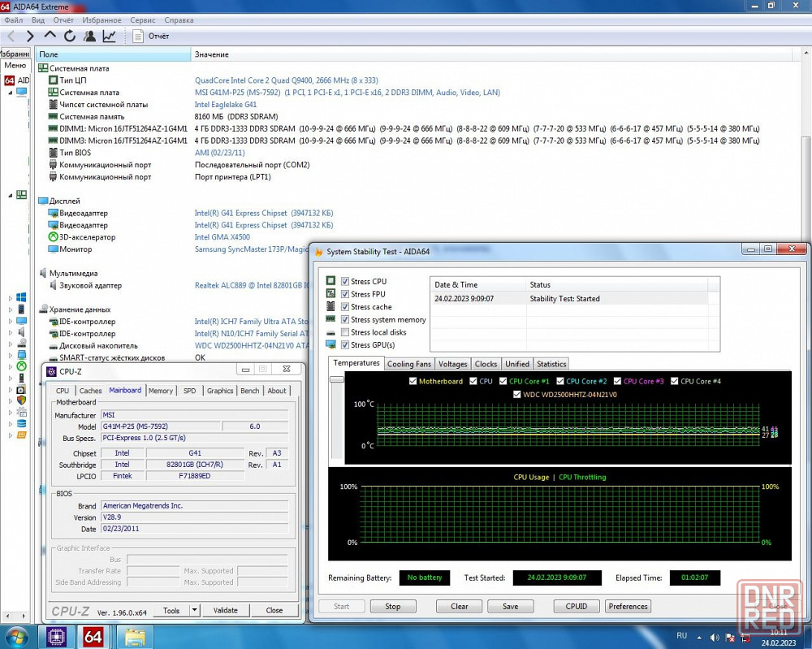Image resolution: width=812 pixels, height=649 pixels.
Task: Open the user/remote icon in toolbar
Action: pos(89,36)
